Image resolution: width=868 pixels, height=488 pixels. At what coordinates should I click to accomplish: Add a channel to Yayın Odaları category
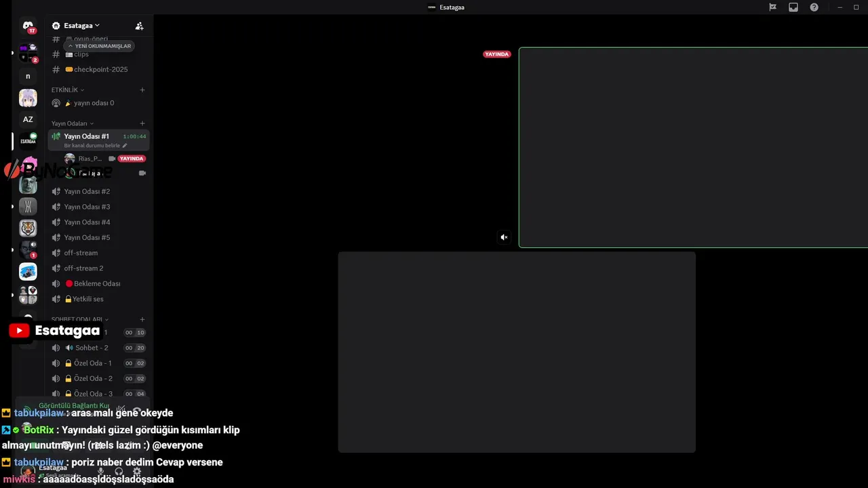[x=142, y=123]
